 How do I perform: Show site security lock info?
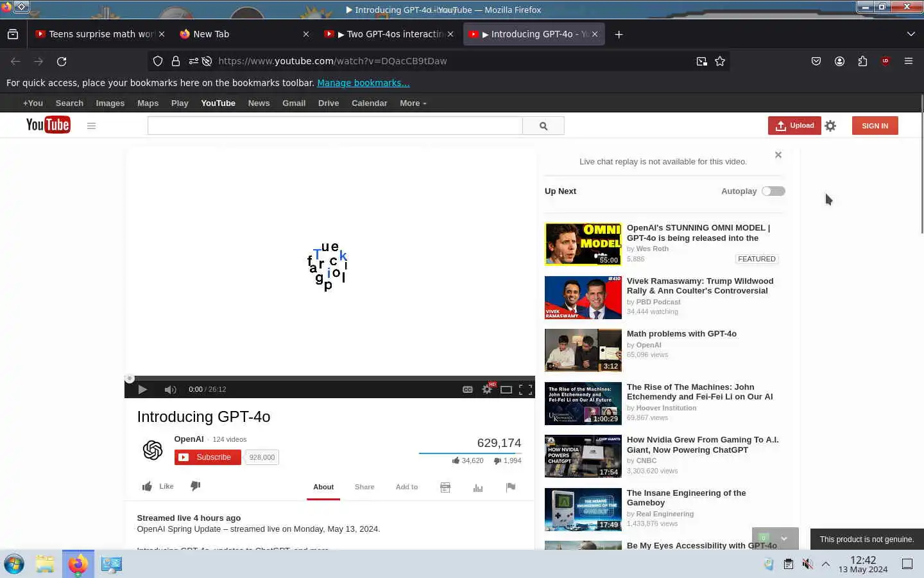[x=175, y=61]
